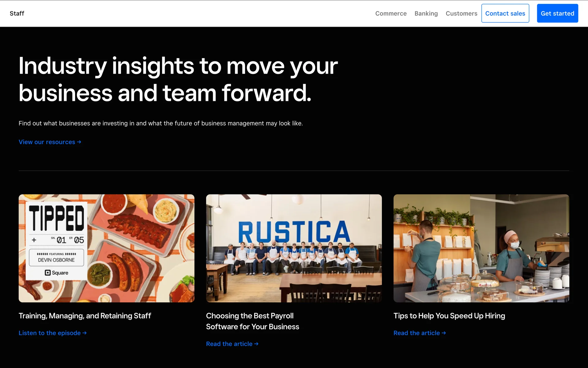This screenshot has height=368, width=588.
Task: Click Choosing the Best Payroll Software title
Action: 252,321
